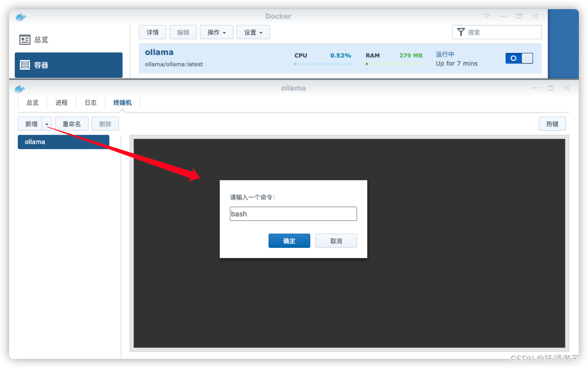588x368 pixels.
Task: Click the filter funnel icon in search
Action: coord(461,32)
